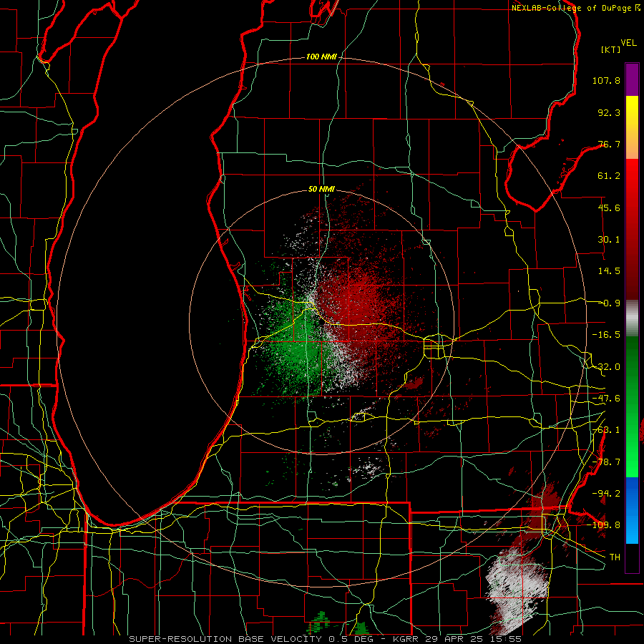The image size is (644, 644).
Task: Click the 76.7 velocity scale value
Action: [x=609, y=144]
